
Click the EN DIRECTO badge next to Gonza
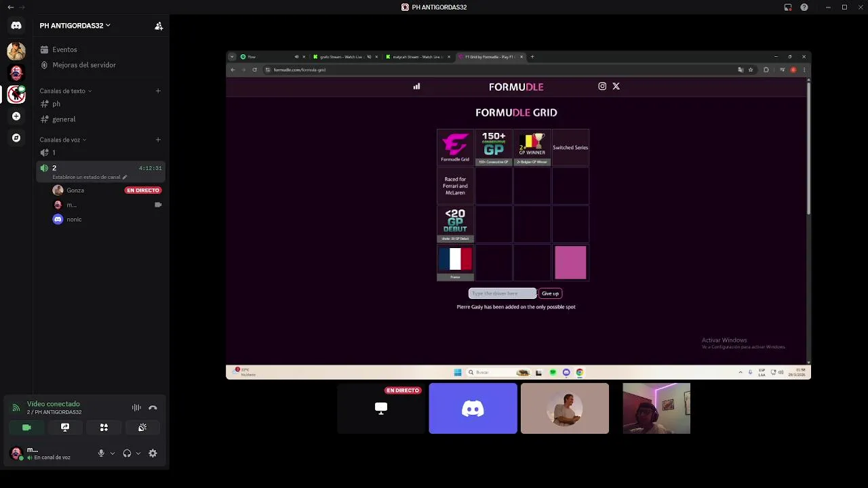click(142, 190)
